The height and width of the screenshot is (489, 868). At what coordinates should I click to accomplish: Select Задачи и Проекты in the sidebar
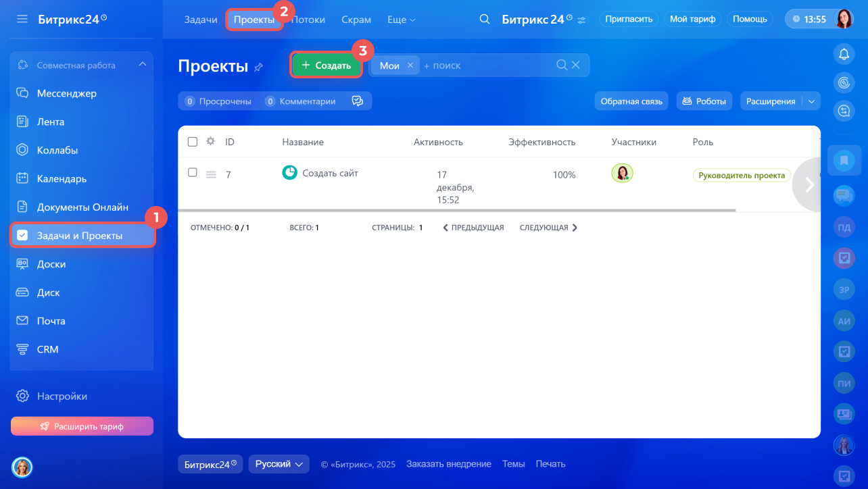click(x=82, y=236)
